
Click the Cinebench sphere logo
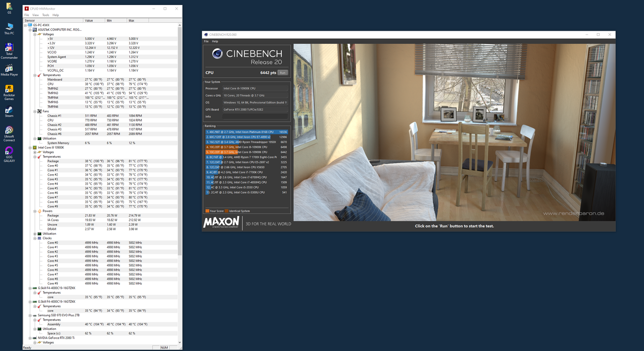[x=217, y=54]
